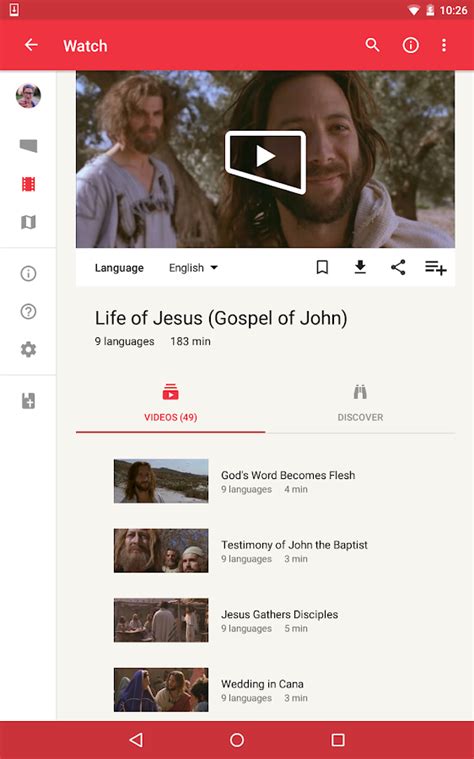Select the film strip Watch icon
The height and width of the screenshot is (759, 474).
pyautogui.click(x=28, y=184)
